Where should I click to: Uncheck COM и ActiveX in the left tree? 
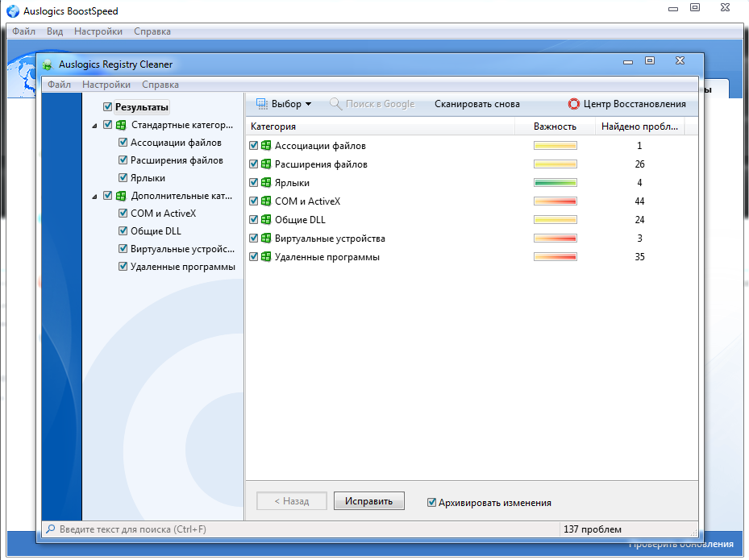(x=123, y=213)
